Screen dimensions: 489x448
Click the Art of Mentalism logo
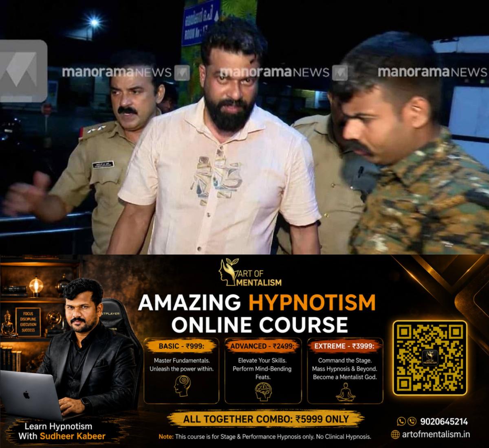coord(250,273)
